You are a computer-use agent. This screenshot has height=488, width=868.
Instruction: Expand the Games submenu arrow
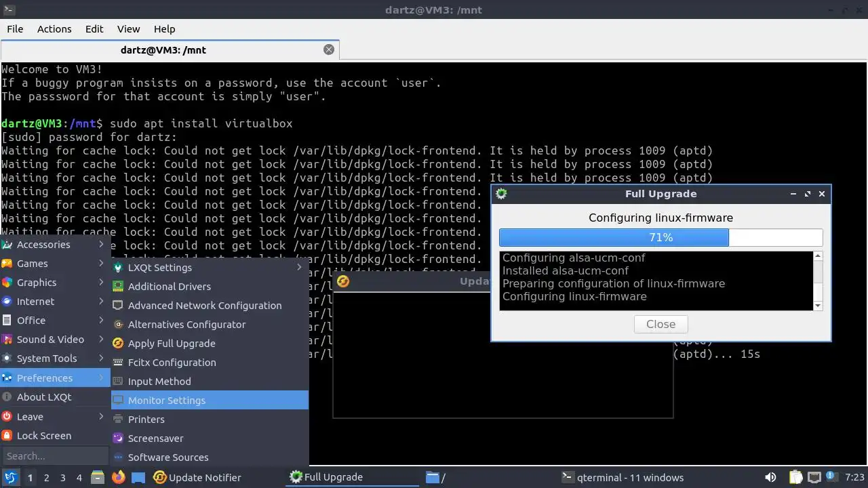pyautogui.click(x=101, y=264)
